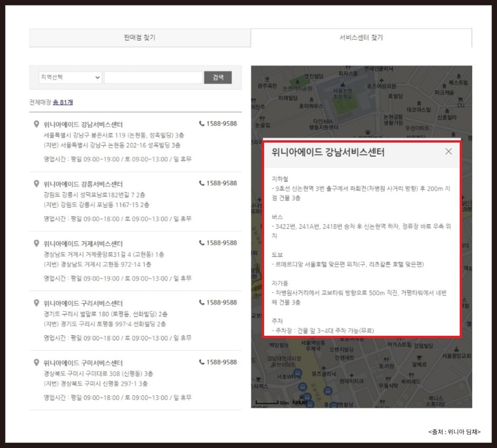Click the 자가용 heading in the popup
This screenshot has height=448, width=497.
(x=280, y=283)
